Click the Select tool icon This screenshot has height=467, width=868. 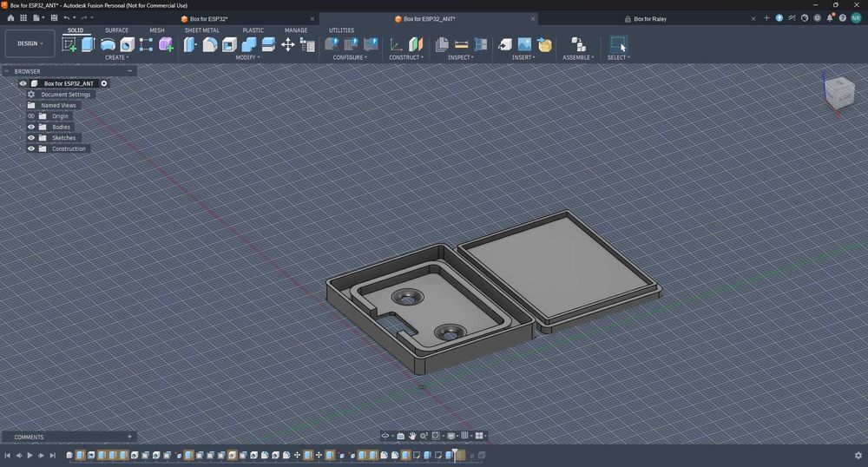pyautogui.click(x=618, y=44)
